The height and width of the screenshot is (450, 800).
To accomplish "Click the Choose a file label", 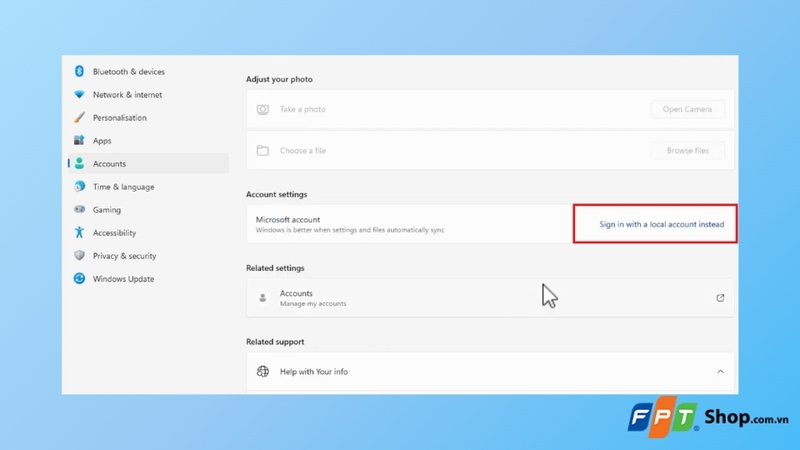I will pos(303,151).
